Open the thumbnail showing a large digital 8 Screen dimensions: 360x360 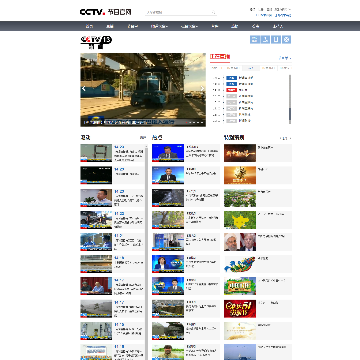(x=96, y=153)
